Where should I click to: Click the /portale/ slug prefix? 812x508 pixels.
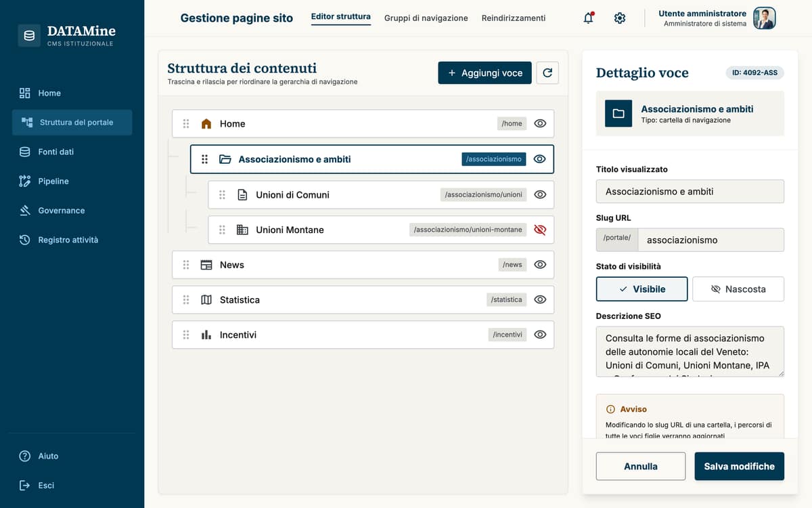616,238
